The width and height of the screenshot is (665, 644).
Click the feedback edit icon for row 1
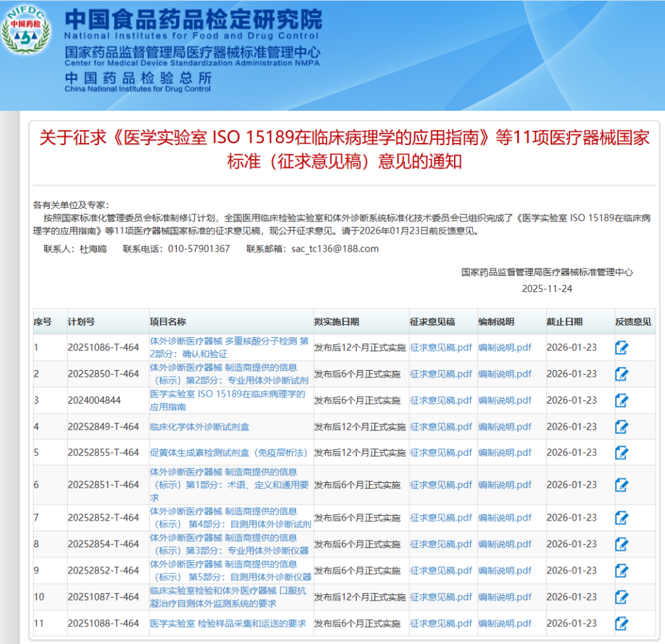pyautogui.click(x=621, y=348)
